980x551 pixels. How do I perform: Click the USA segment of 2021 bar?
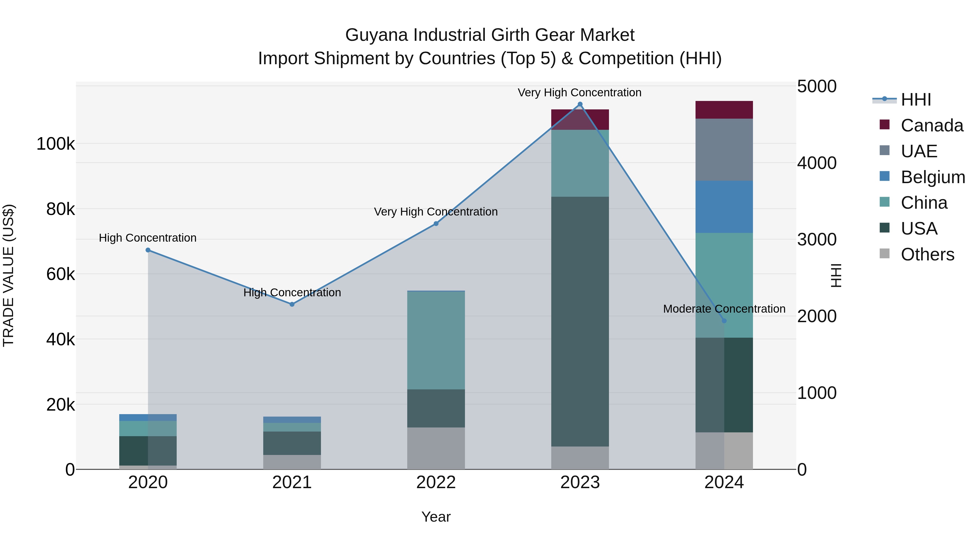(x=292, y=444)
